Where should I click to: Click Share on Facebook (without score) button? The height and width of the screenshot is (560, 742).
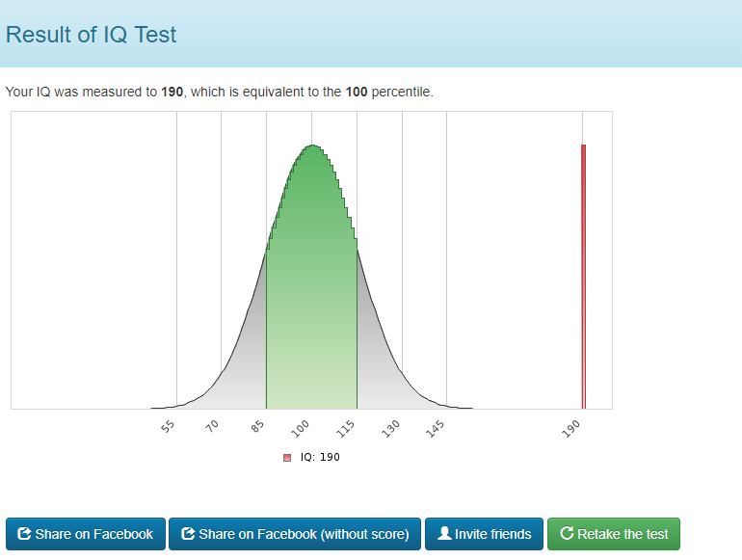[x=294, y=534]
